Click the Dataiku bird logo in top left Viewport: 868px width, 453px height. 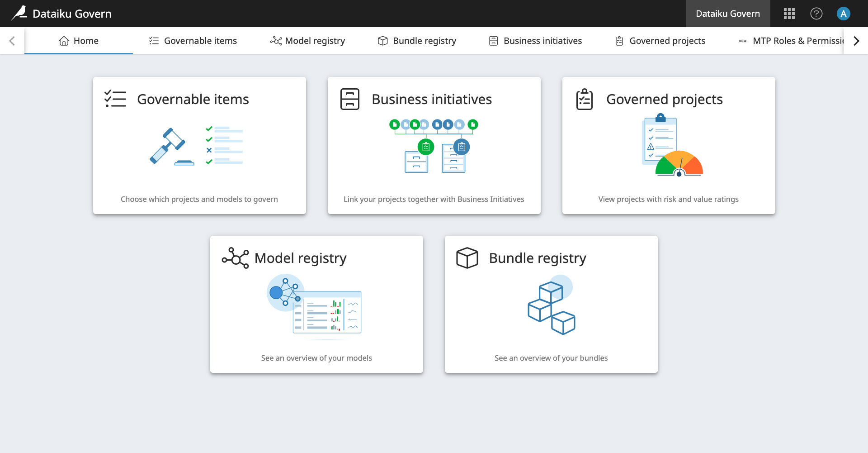pyautogui.click(x=20, y=13)
